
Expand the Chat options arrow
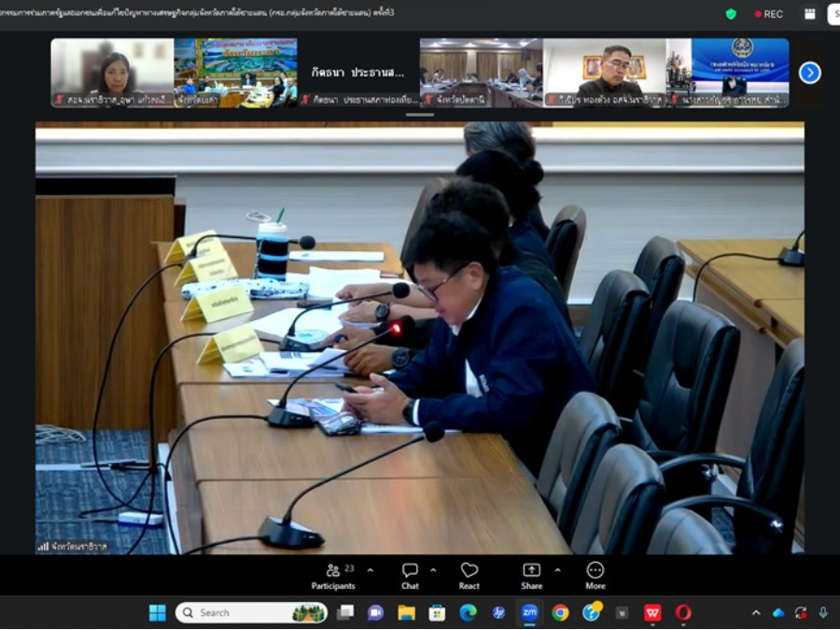click(x=433, y=570)
